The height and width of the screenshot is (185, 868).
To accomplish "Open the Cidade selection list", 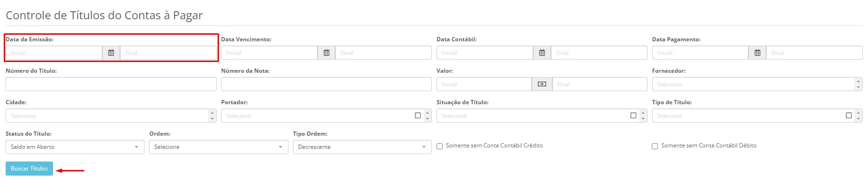I will tap(111, 116).
